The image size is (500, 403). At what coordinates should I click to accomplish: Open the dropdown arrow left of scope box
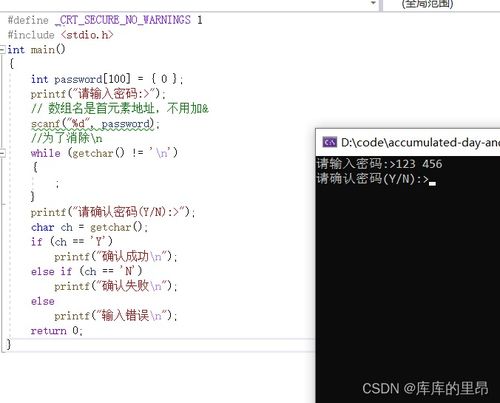point(373,3)
